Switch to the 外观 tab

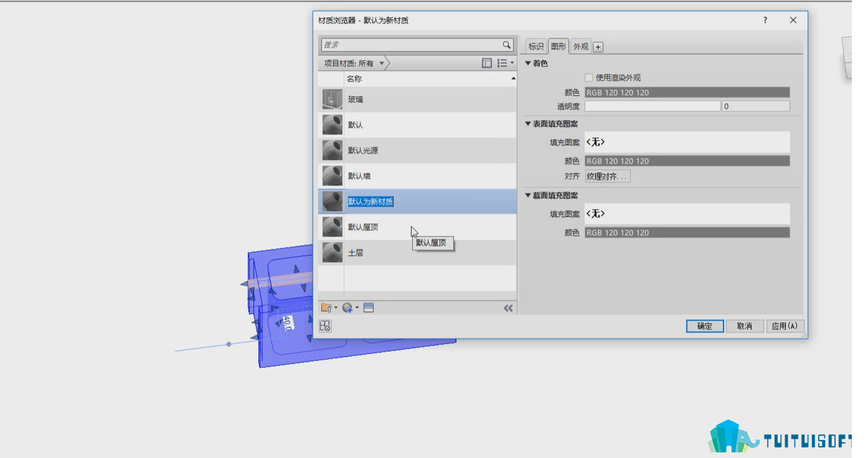click(581, 47)
